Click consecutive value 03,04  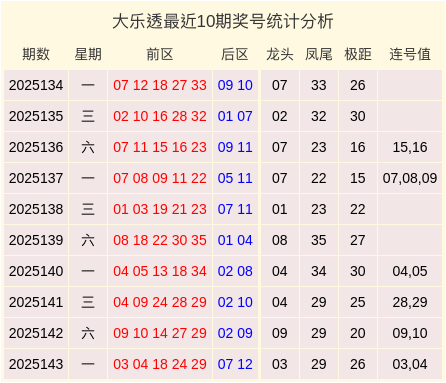[x=410, y=364]
